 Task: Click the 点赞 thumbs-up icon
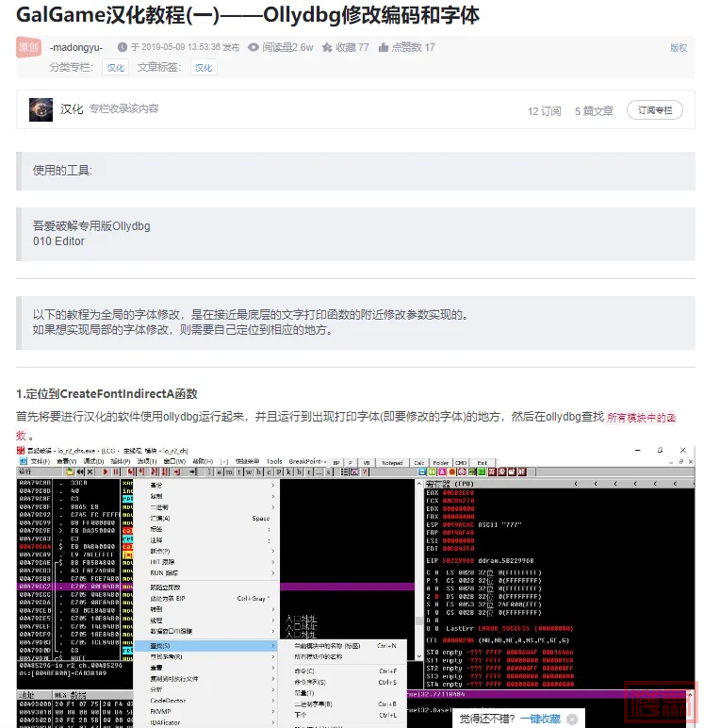[x=383, y=47]
